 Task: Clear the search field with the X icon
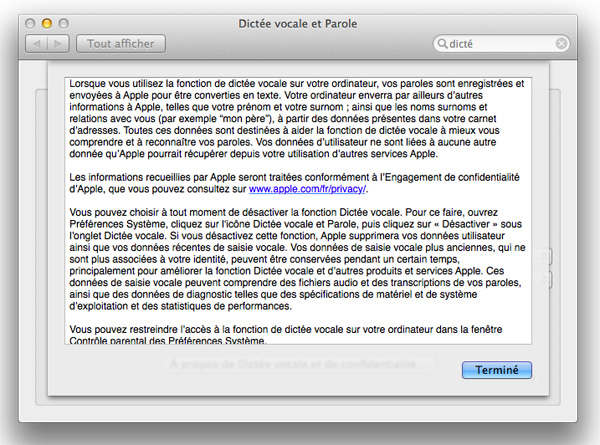pyautogui.click(x=561, y=44)
